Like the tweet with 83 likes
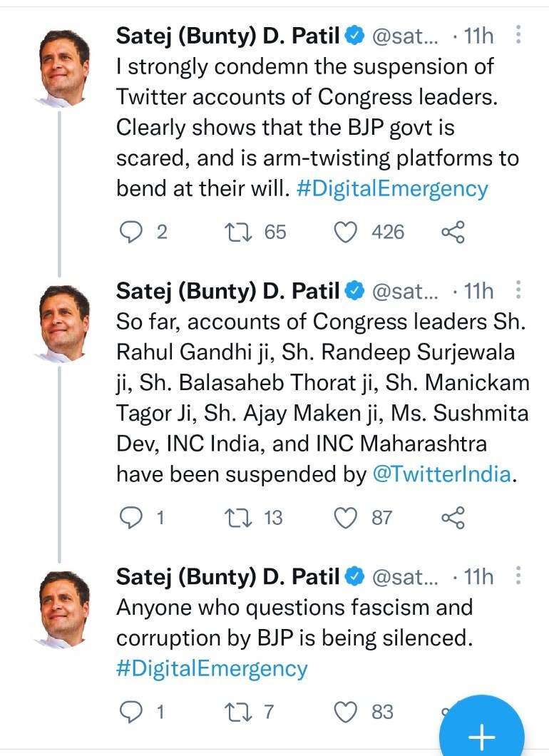This screenshot has width=549, height=756. [347, 711]
